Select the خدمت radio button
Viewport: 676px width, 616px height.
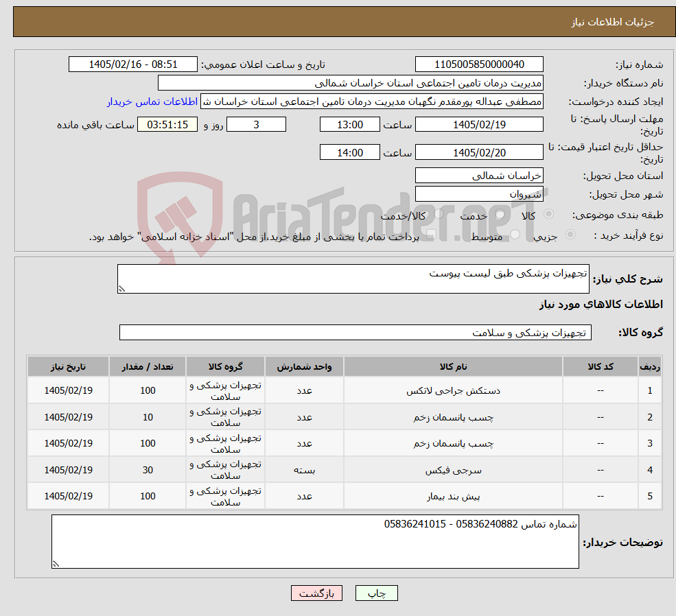500,214
